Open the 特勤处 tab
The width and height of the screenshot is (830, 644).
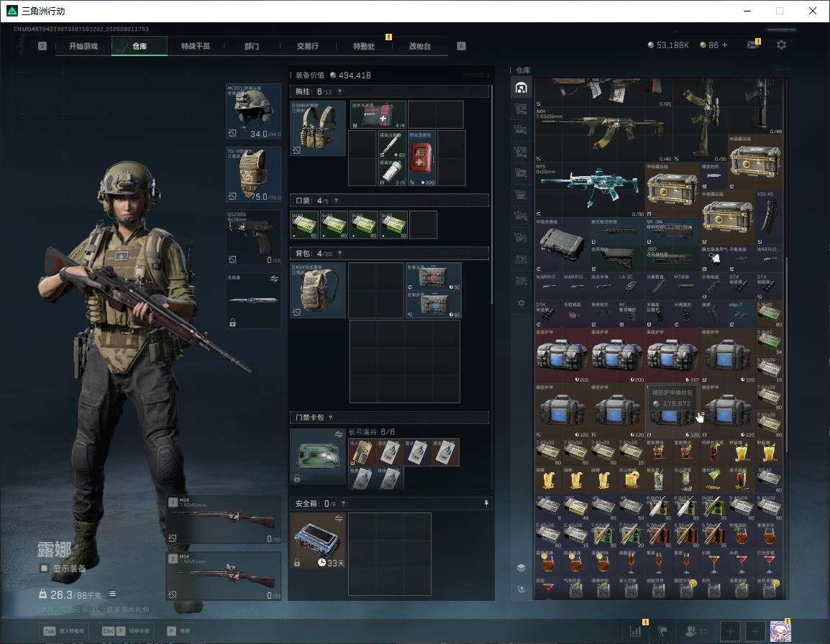(364, 46)
